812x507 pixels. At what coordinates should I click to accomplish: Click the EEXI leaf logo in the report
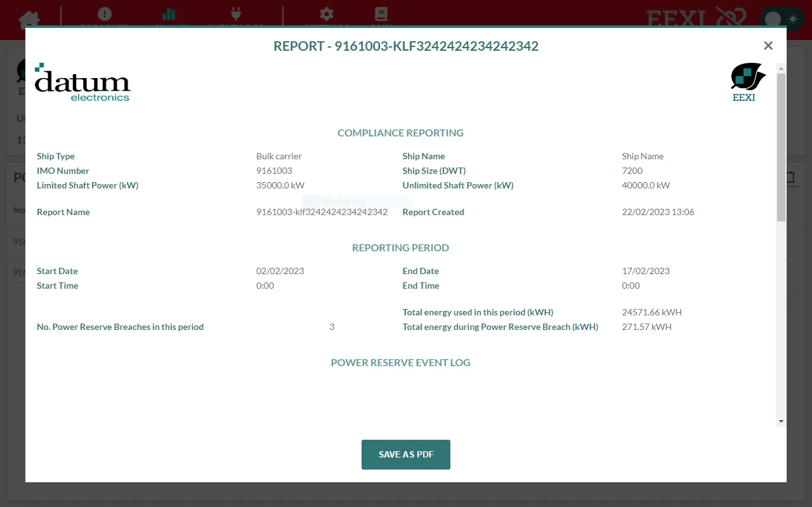coord(747,82)
